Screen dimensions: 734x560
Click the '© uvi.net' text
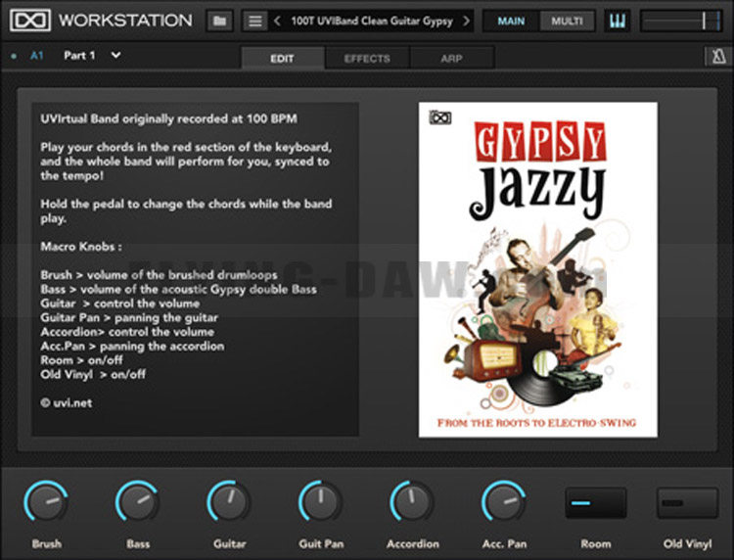(66, 402)
